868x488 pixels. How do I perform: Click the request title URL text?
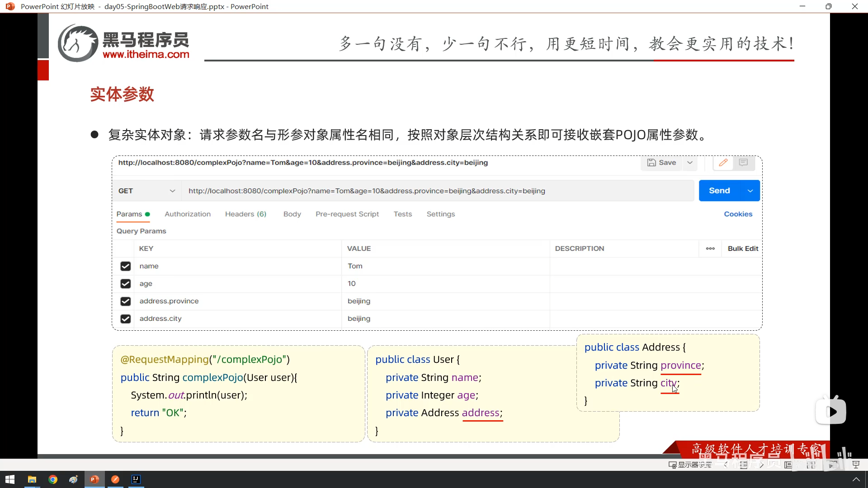[x=303, y=163]
